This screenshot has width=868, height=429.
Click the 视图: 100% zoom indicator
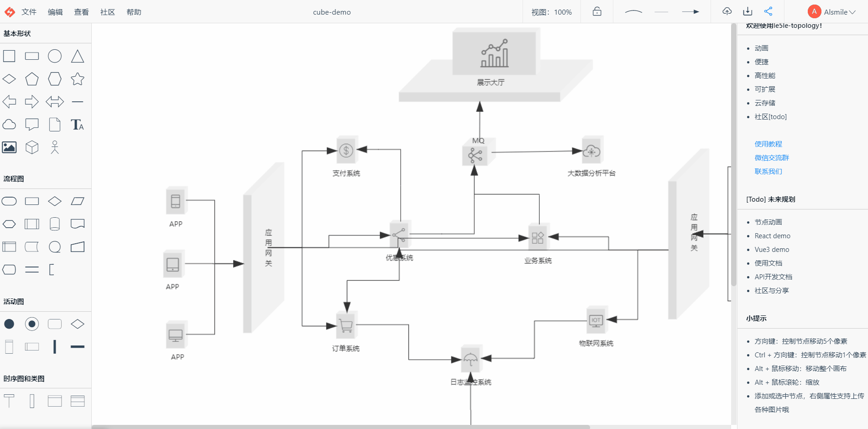[x=551, y=12]
